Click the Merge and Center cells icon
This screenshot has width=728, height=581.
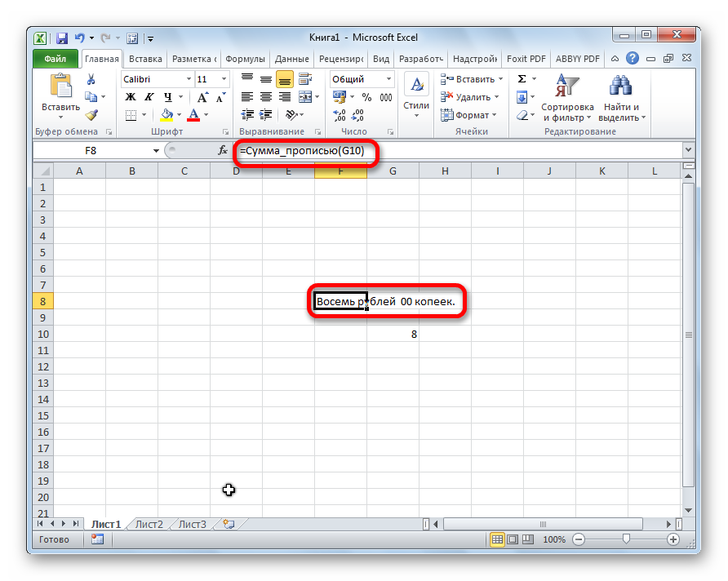tap(306, 97)
